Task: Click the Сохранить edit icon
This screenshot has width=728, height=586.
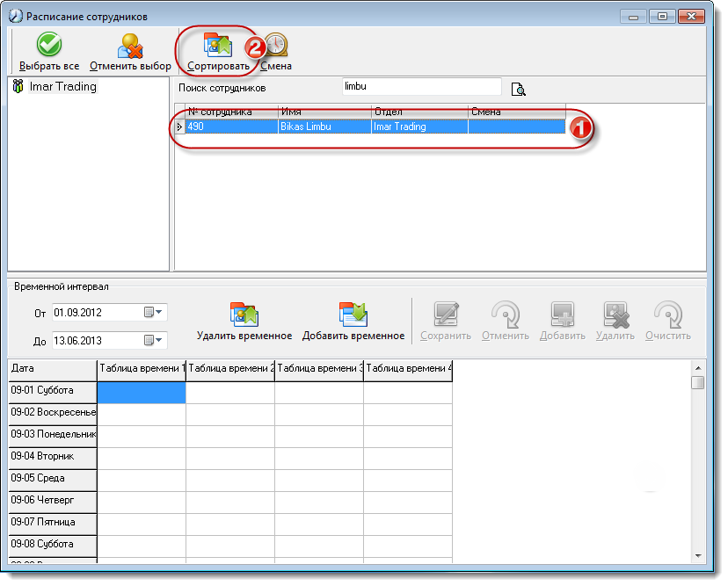Action: click(x=446, y=315)
